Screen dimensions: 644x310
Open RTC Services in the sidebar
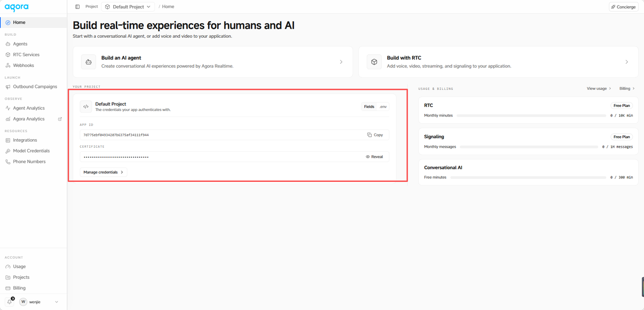pos(33,55)
